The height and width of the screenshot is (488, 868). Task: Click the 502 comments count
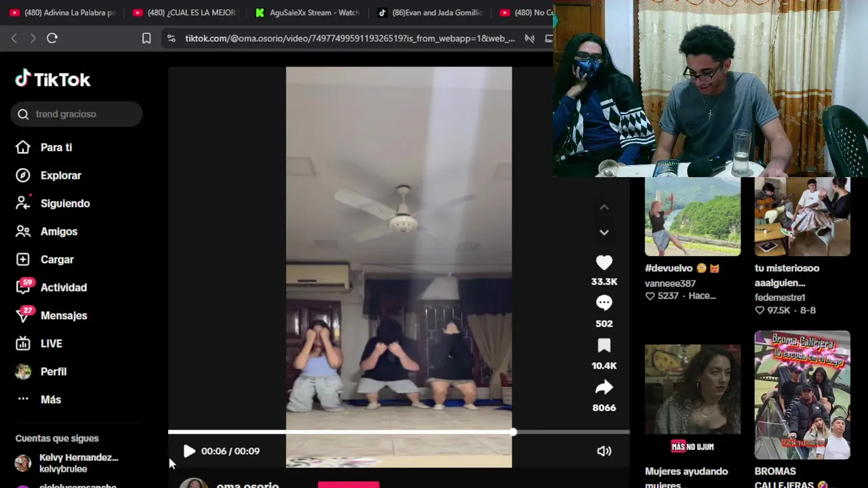point(604,323)
